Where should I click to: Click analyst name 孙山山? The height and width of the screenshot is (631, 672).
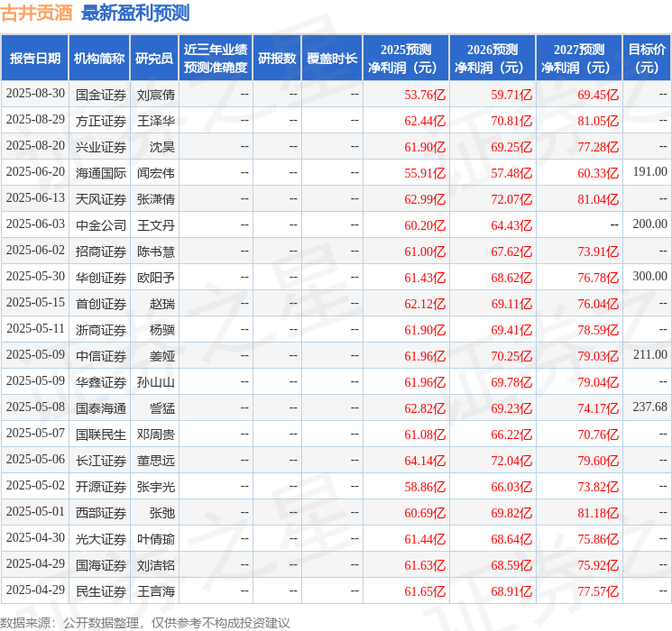click(155, 382)
